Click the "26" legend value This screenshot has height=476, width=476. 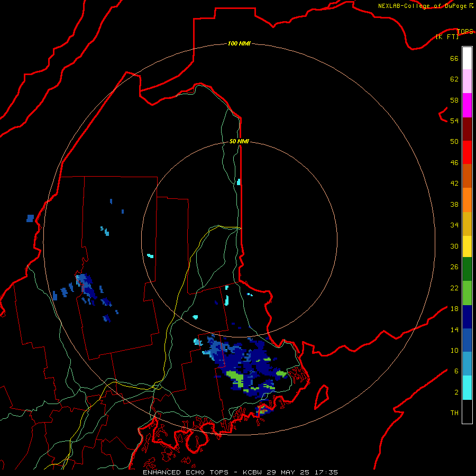click(454, 267)
